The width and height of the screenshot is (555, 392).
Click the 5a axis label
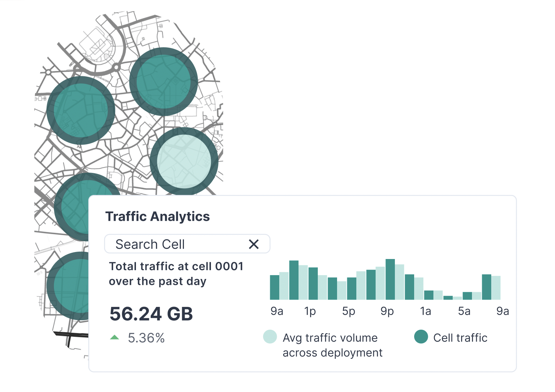(x=464, y=311)
